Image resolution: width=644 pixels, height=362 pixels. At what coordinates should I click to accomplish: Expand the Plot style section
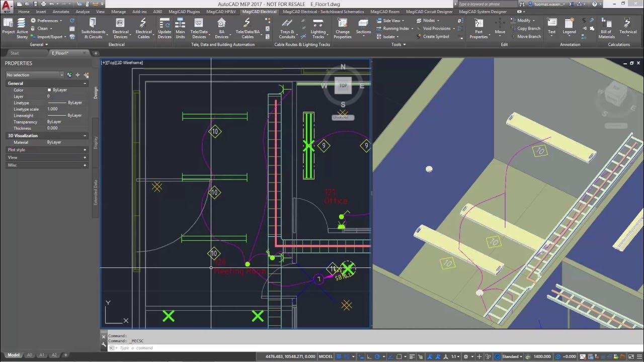click(85, 150)
